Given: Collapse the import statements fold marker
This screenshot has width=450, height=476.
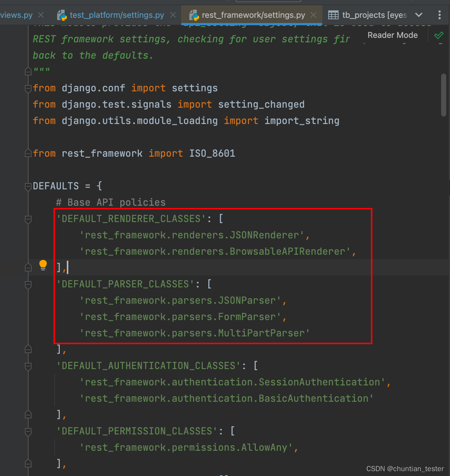Looking at the screenshot, I should click(x=28, y=89).
